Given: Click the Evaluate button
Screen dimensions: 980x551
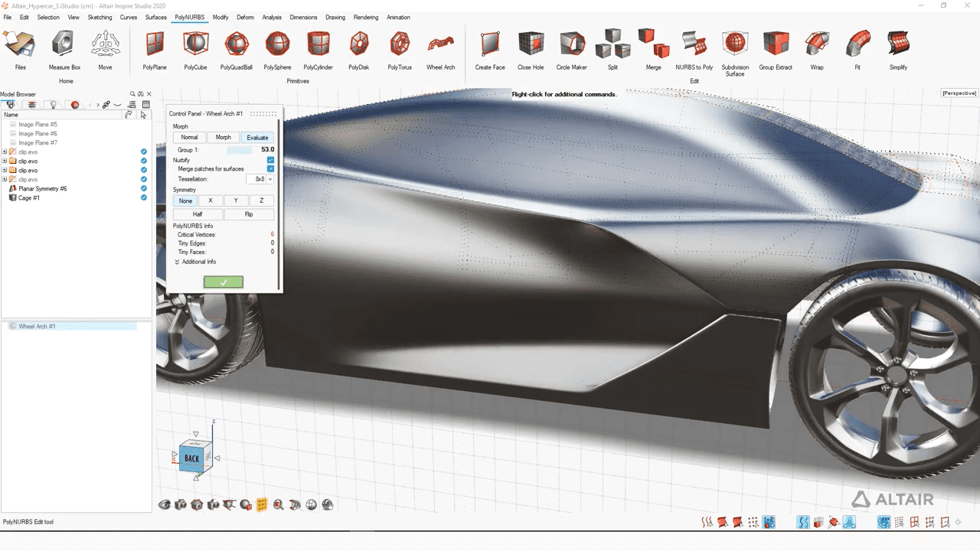Looking at the screenshot, I should [257, 138].
